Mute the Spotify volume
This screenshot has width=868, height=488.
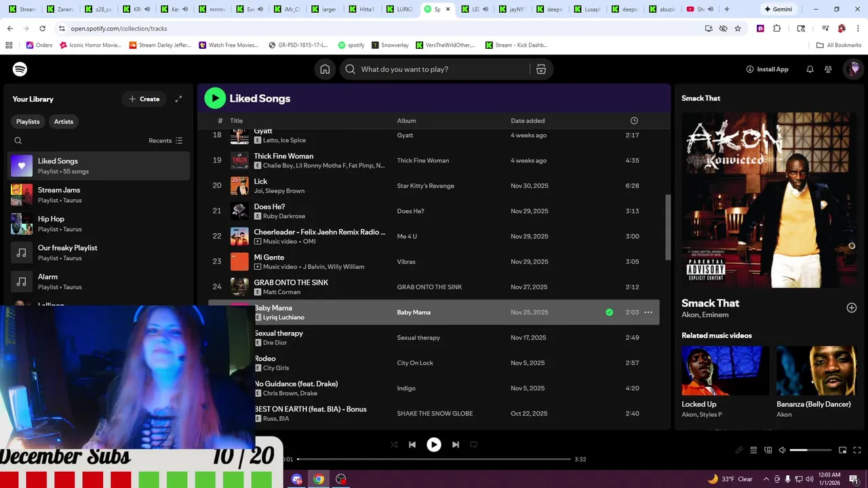click(x=782, y=450)
